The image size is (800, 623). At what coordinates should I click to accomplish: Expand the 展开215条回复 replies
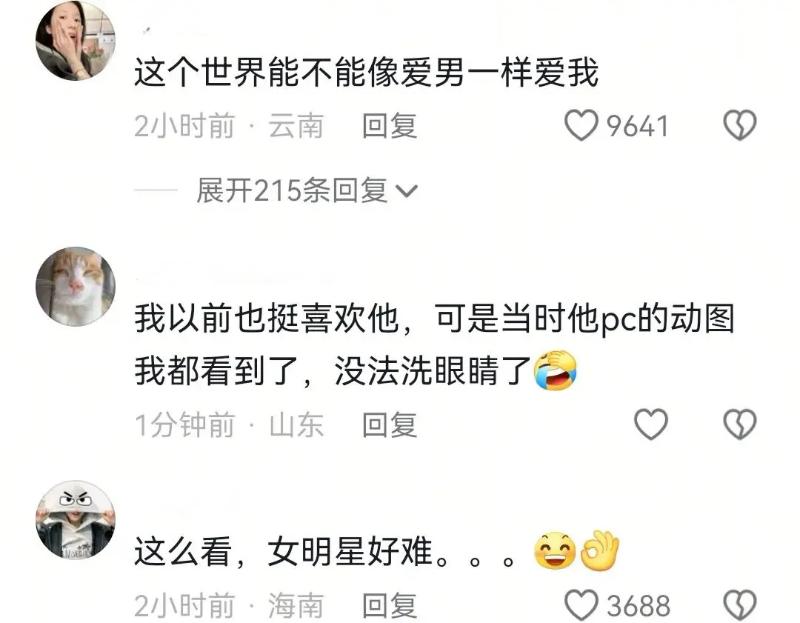[307, 191]
